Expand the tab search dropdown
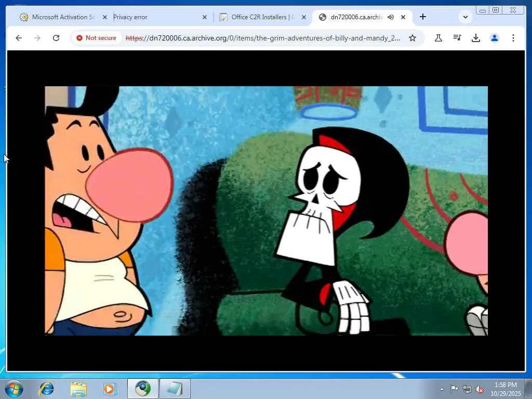This screenshot has height=399, width=532. point(465,17)
